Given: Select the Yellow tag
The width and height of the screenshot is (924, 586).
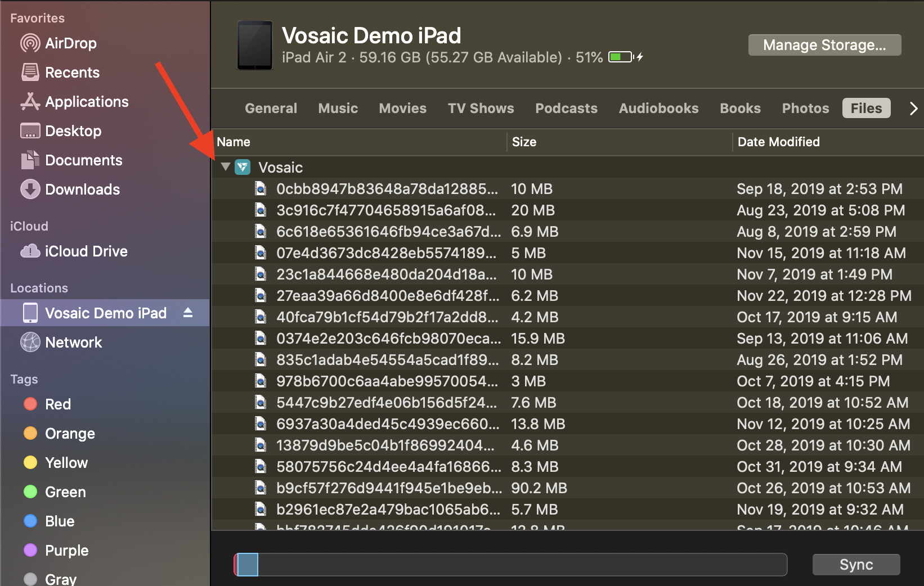Looking at the screenshot, I should 56,463.
